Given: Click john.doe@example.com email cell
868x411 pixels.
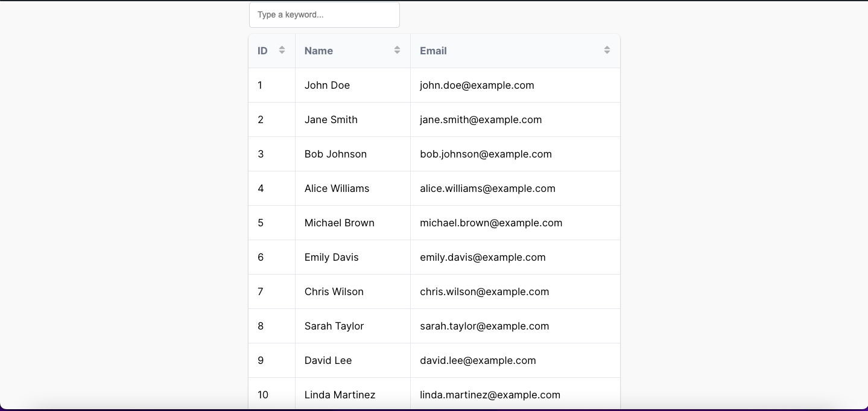Looking at the screenshot, I should (515, 85).
